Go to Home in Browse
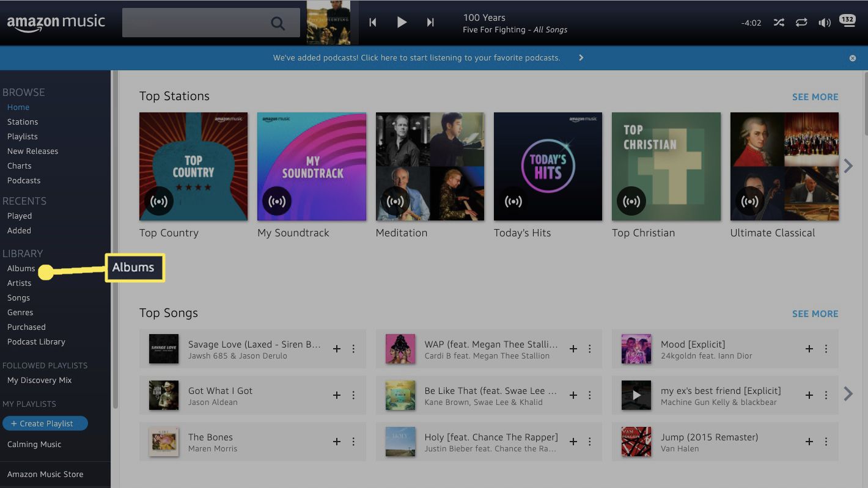 pyautogui.click(x=18, y=107)
